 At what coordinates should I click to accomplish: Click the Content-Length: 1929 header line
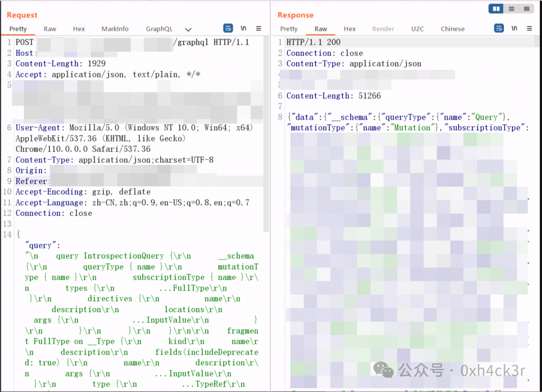point(61,64)
